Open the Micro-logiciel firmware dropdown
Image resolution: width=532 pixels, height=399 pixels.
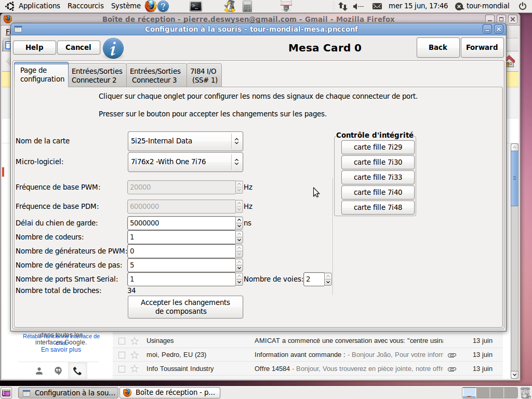pyautogui.click(x=185, y=162)
